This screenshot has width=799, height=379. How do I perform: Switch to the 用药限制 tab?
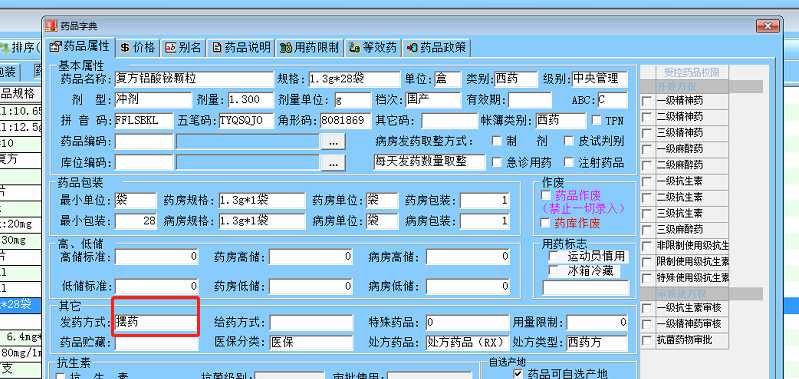point(309,47)
